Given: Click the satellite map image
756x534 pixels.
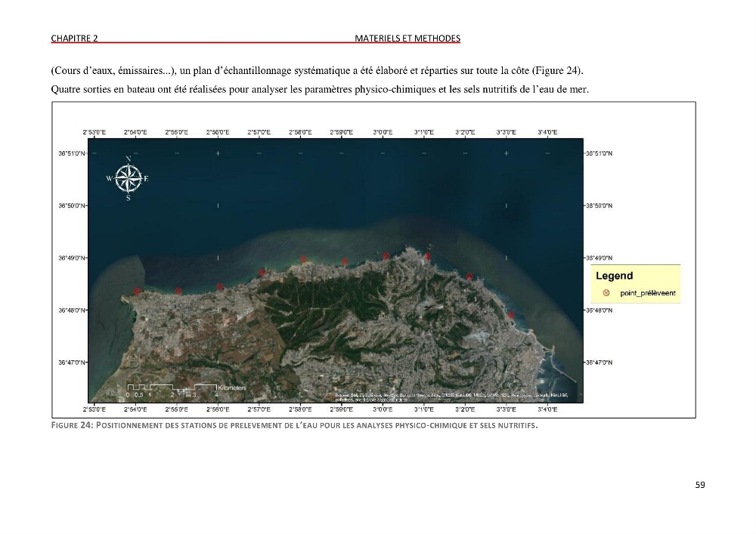Looking at the screenshot, I should click(336, 270).
